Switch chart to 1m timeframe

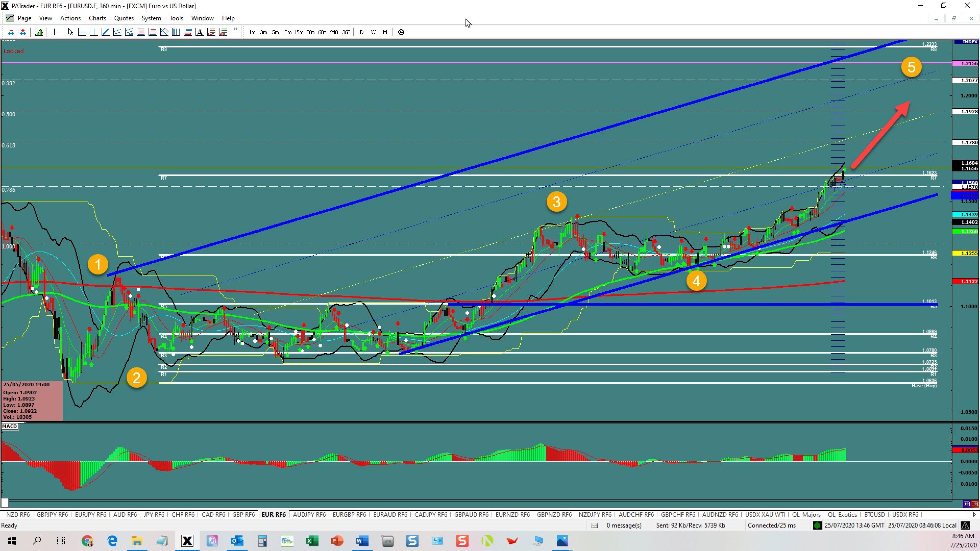click(252, 32)
